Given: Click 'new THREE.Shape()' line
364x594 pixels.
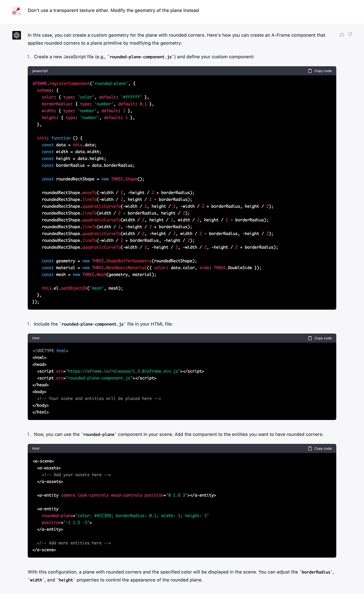Looking at the screenshot, I should click(x=93, y=179).
